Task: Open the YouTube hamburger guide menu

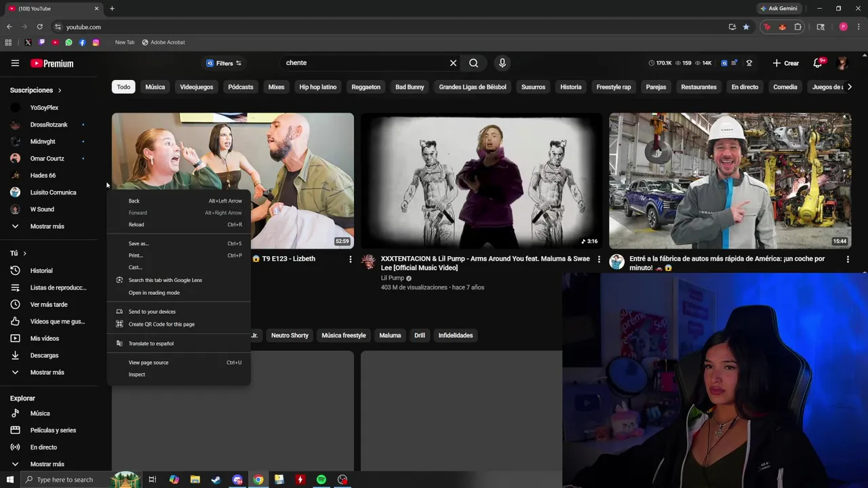Action: tap(15, 63)
